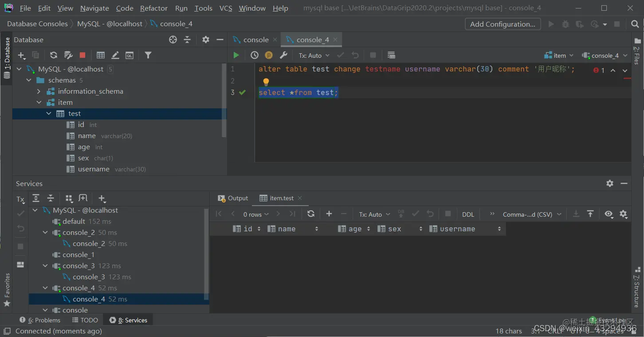Open the 6: Problems tool window tab

click(40, 320)
